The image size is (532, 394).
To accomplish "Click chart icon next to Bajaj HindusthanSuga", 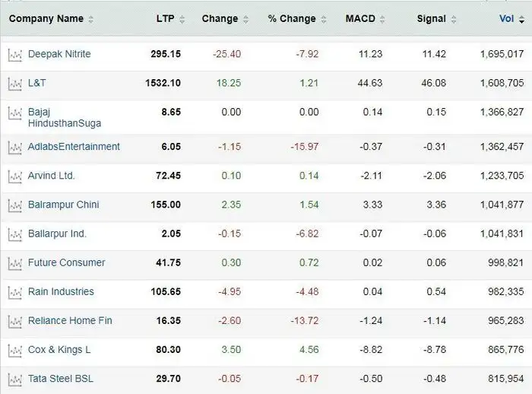I will pos(14,113).
